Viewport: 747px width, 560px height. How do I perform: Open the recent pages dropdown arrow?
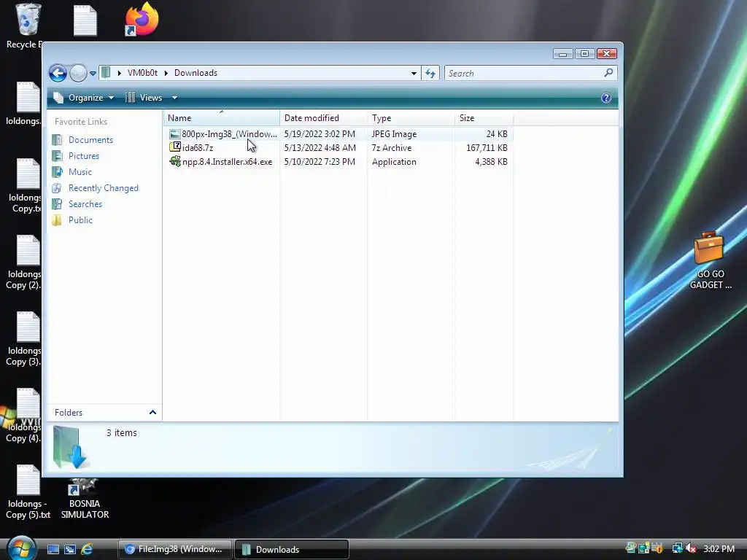[x=93, y=74]
